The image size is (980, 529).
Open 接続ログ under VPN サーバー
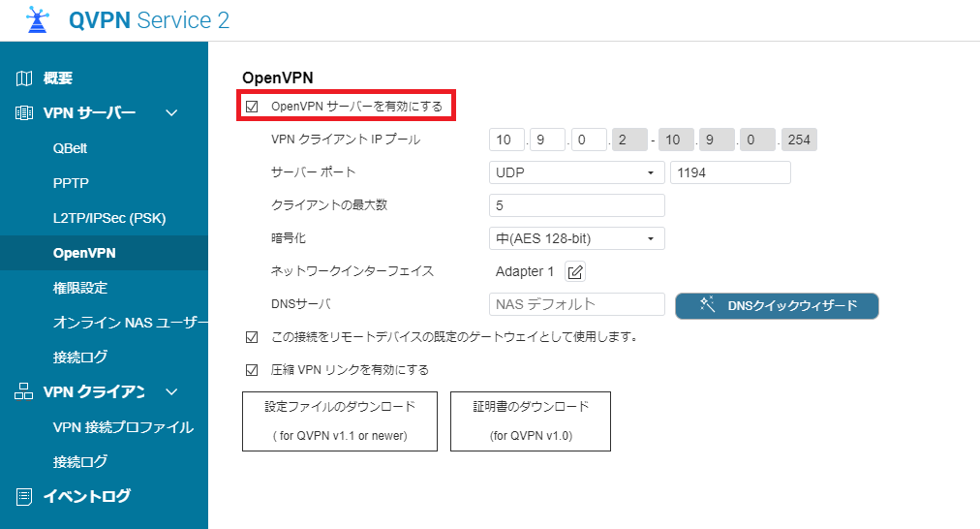[80, 358]
